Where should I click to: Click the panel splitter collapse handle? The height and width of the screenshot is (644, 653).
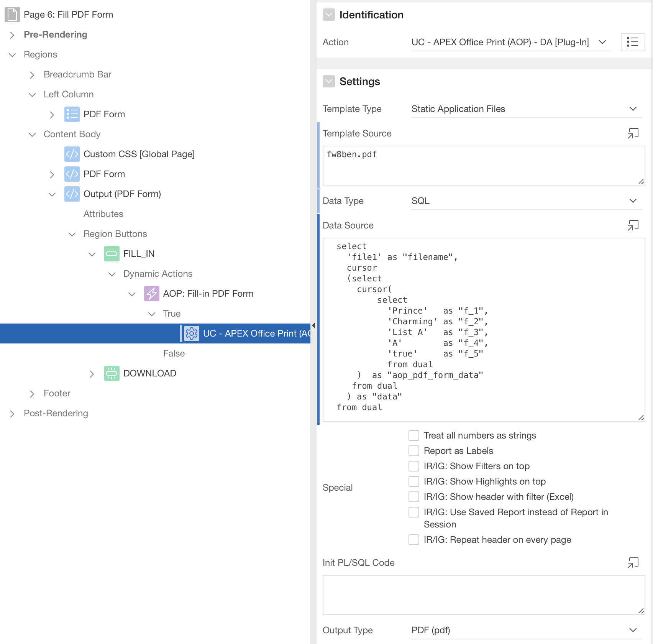[313, 325]
